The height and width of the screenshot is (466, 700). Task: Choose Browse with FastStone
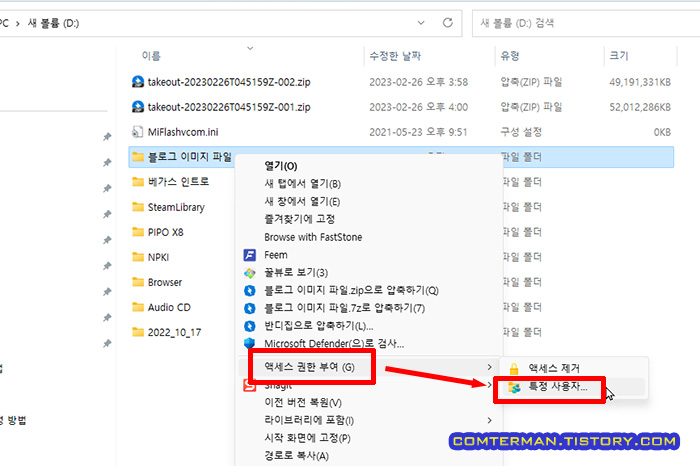pyautogui.click(x=313, y=237)
